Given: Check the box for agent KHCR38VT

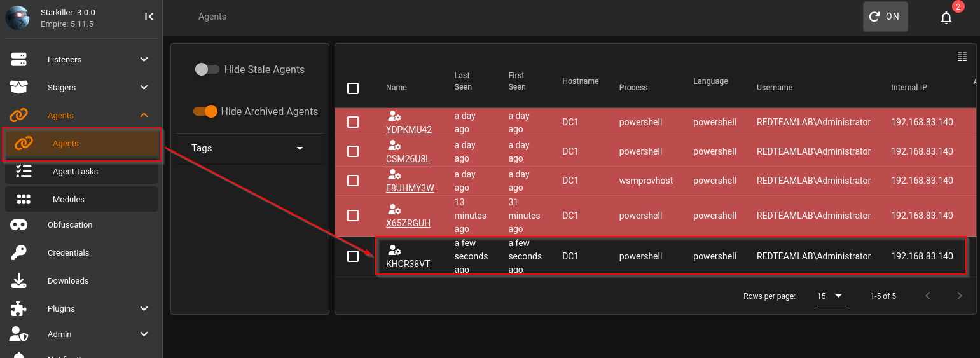Looking at the screenshot, I should tap(353, 256).
